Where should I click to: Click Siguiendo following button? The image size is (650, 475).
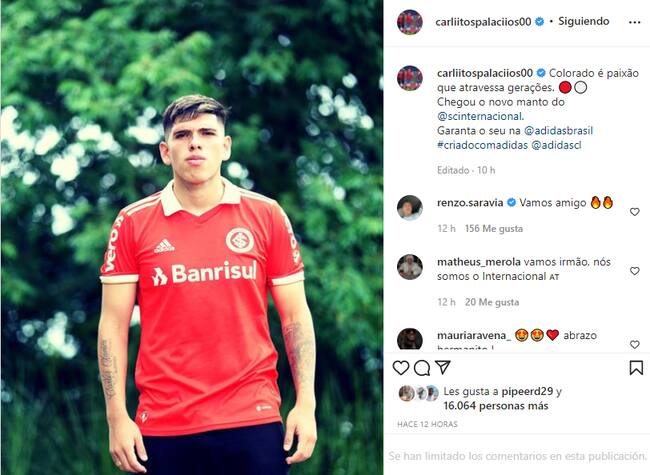(x=584, y=21)
